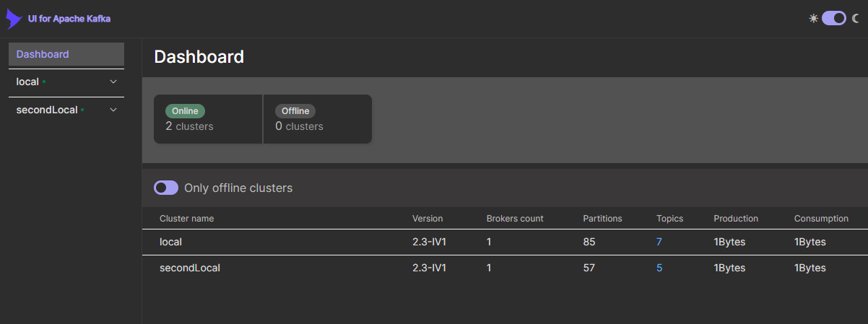Click the Partitions column header
This screenshot has height=324, width=868.
pyautogui.click(x=602, y=218)
